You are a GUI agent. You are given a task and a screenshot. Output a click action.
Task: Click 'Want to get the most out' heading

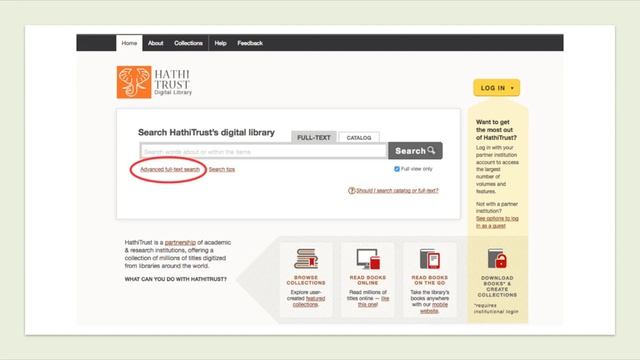pos(496,130)
